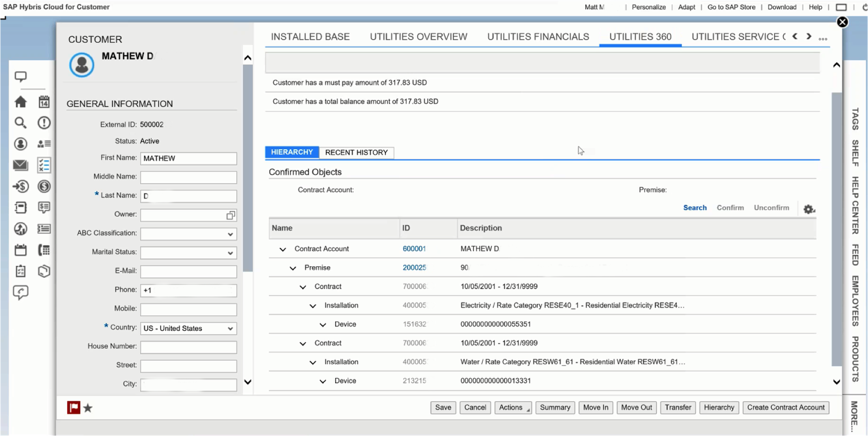868x436 pixels.
Task: Open the clipboard survey icon
Action: coord(21,271)
